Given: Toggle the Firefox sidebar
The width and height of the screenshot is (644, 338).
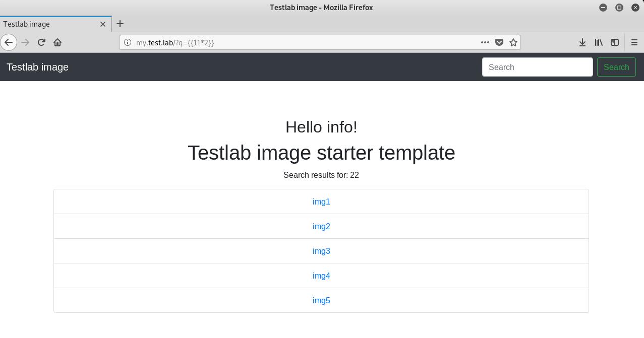Looking at the screenshot, I should (615, 42).
